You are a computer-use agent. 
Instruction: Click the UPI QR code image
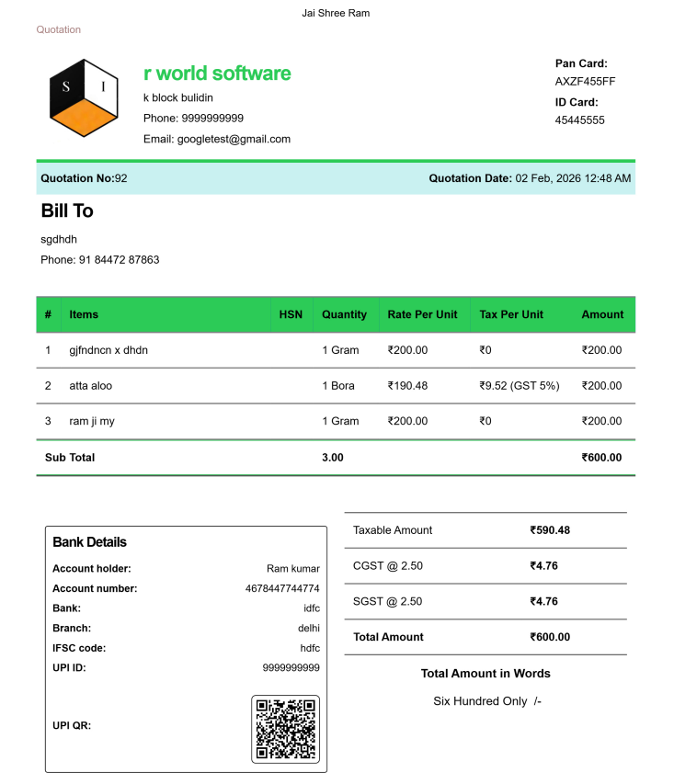tap(285, 729)
